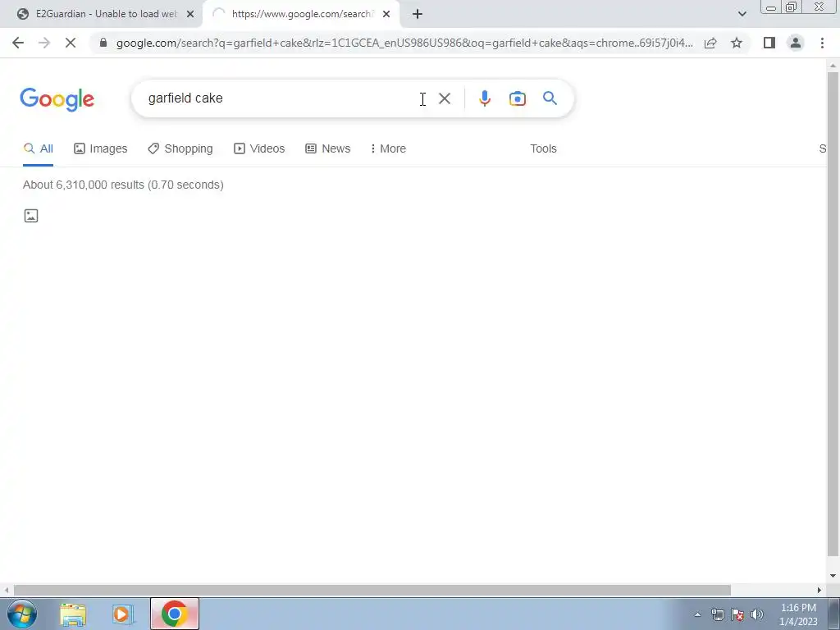The image size is (840, 630).
Task: Click the URL in the address bar
Action: (x=404, y=43)
